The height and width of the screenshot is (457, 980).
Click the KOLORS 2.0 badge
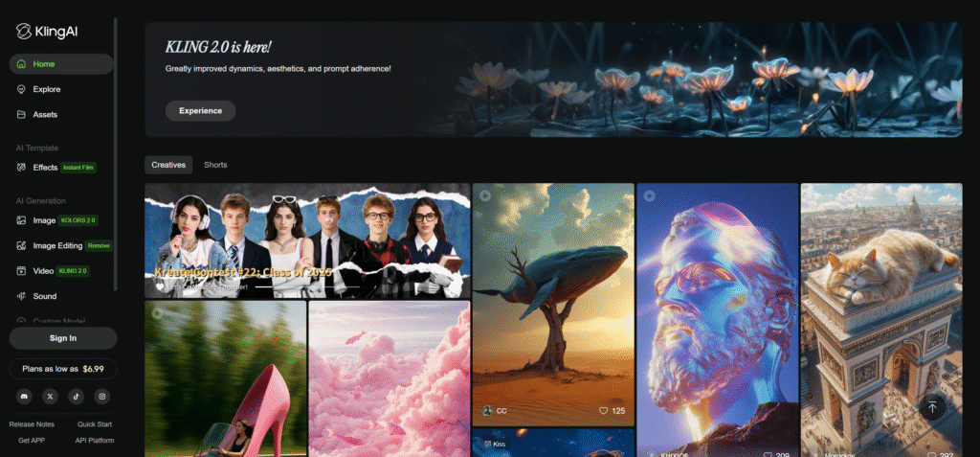(78, 220)
